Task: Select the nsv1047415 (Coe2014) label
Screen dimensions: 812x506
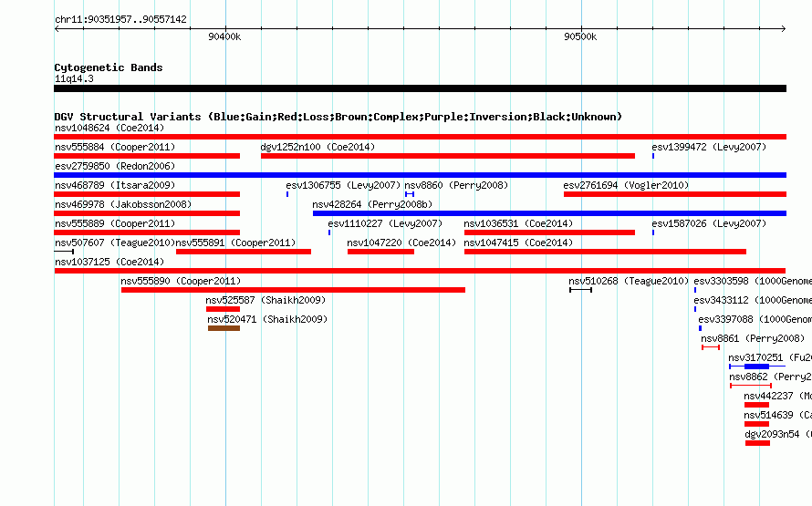Action: (518, 243)
